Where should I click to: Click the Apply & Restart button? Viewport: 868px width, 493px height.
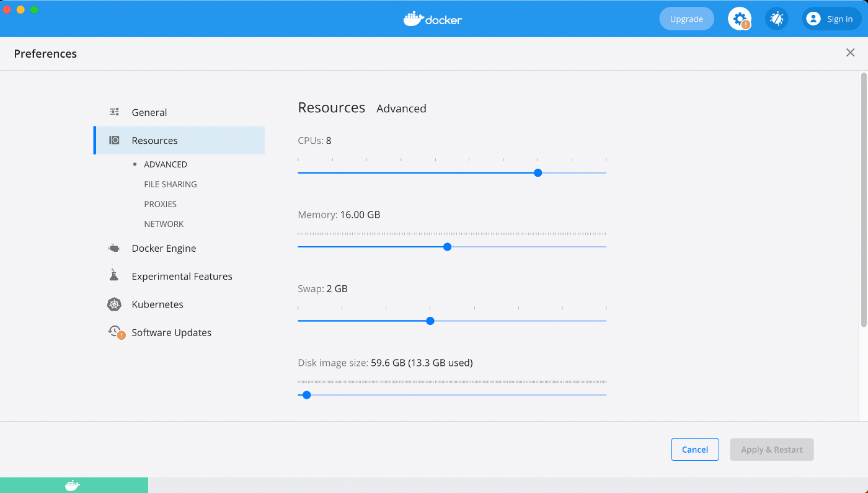coord(772,450)
